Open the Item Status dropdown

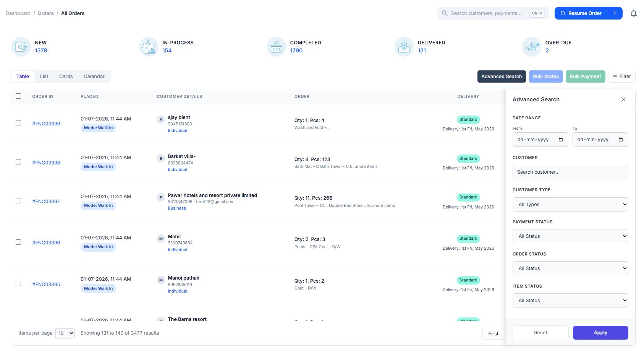[x=570, y=301]
